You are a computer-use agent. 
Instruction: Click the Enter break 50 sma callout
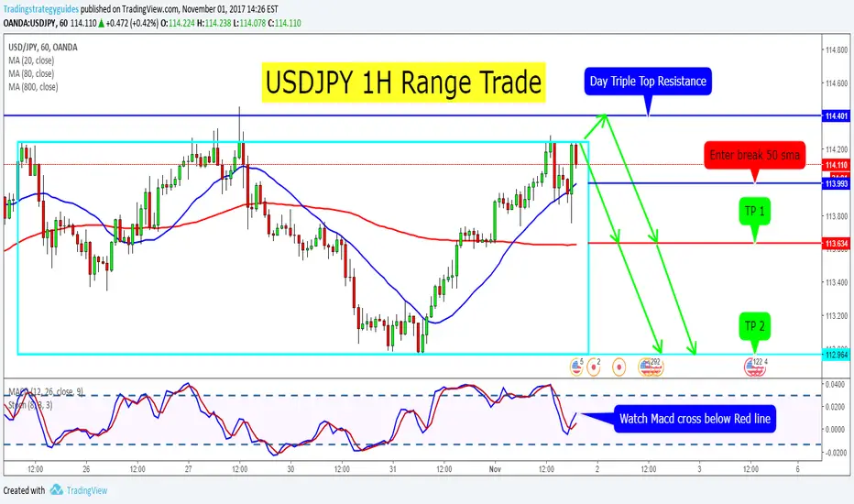point(754,155)
